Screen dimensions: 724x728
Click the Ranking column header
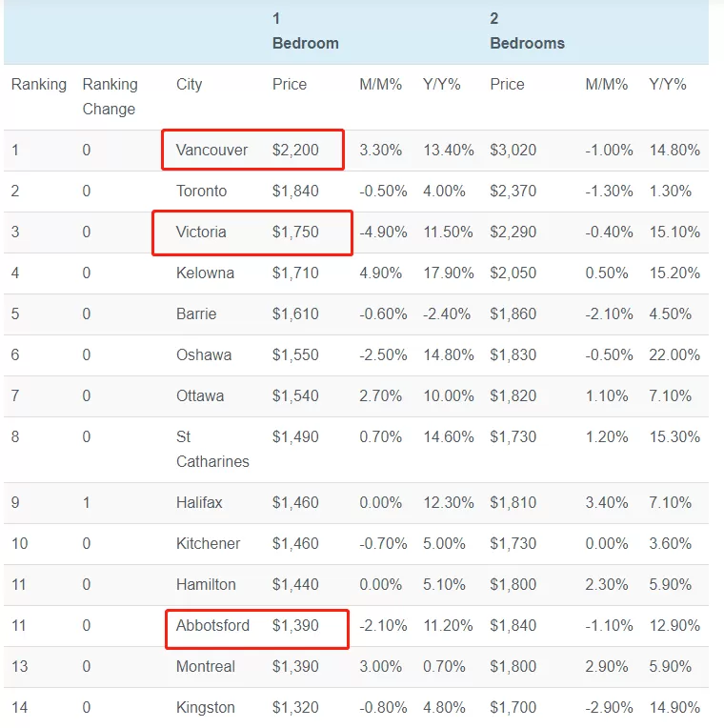coord(39,85)
